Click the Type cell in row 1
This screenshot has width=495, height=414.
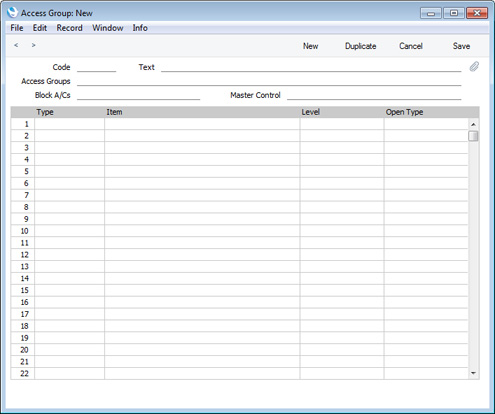click(x=69, y=124)
